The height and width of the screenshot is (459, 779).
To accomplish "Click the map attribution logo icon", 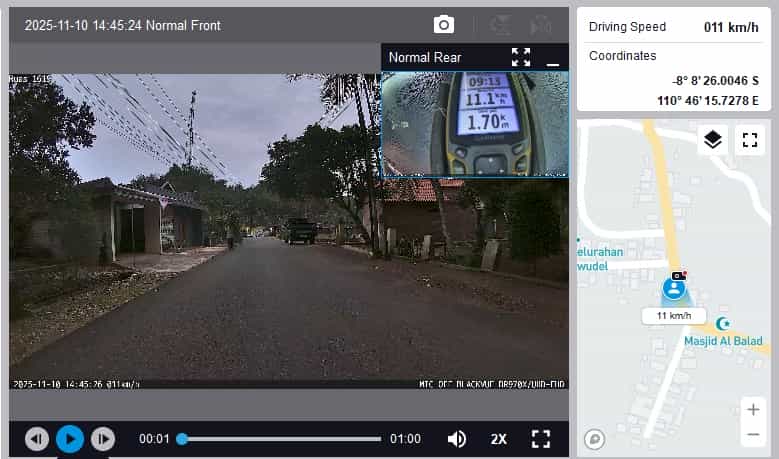I will click(x=595, y=438).
